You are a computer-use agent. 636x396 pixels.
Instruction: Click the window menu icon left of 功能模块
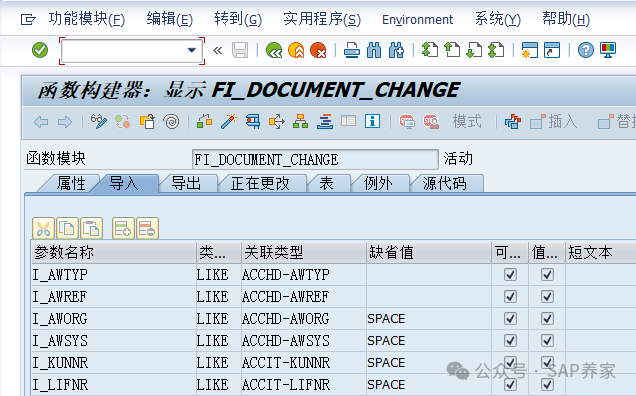(28, 19)
